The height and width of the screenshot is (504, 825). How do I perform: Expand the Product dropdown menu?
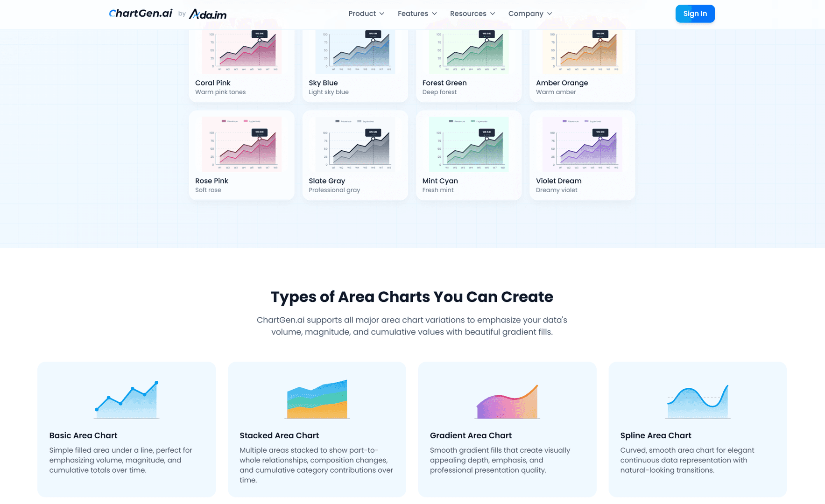[366, 14]
